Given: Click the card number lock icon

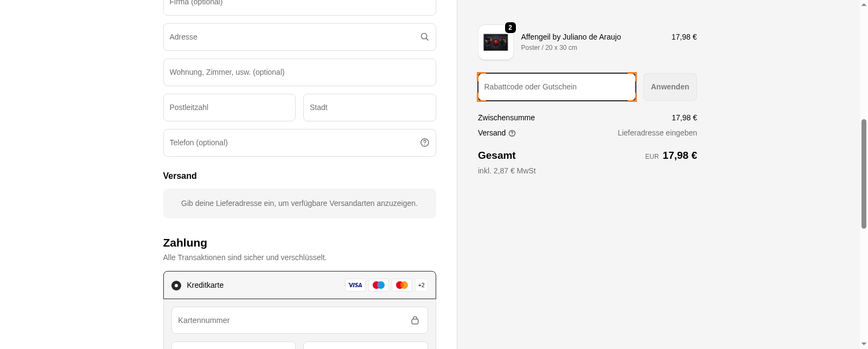Looking at the screenshot, I should click(415, 320).
